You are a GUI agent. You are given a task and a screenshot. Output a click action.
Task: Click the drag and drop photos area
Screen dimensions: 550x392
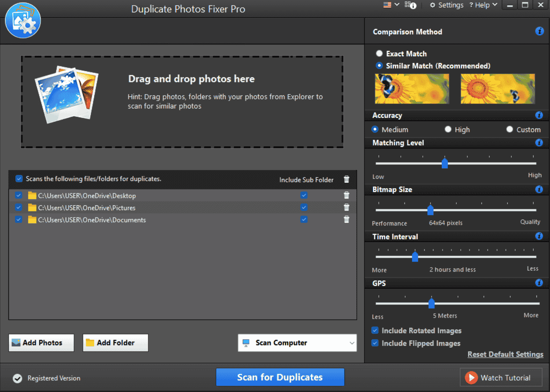pos(182,102)
